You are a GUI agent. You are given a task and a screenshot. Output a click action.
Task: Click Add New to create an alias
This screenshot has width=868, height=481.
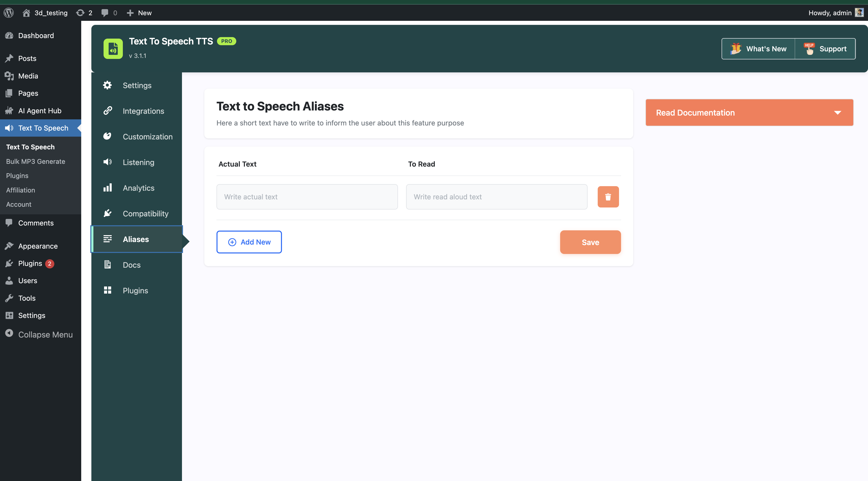pos(249,242)
